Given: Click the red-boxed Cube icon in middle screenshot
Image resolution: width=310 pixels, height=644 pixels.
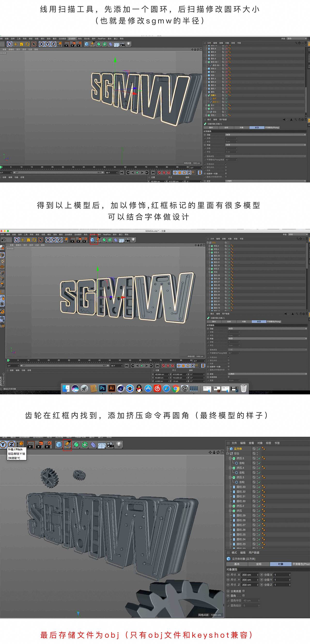Looking at the screenshot, I should [93, 240].
